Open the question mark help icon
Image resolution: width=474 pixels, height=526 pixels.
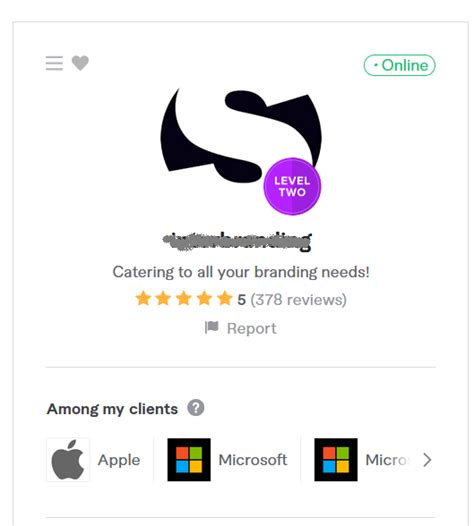tap(196, 408)
